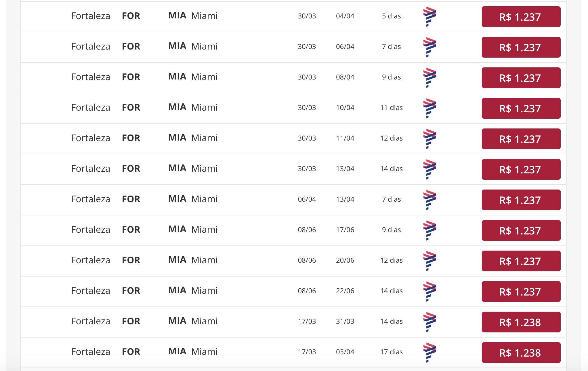The width and height of the screenshot is (588, 371).
Task: Click LATAM logo for 08/06 to 22/06 flight
Action: pyautogui.click(x=429, y=291)
